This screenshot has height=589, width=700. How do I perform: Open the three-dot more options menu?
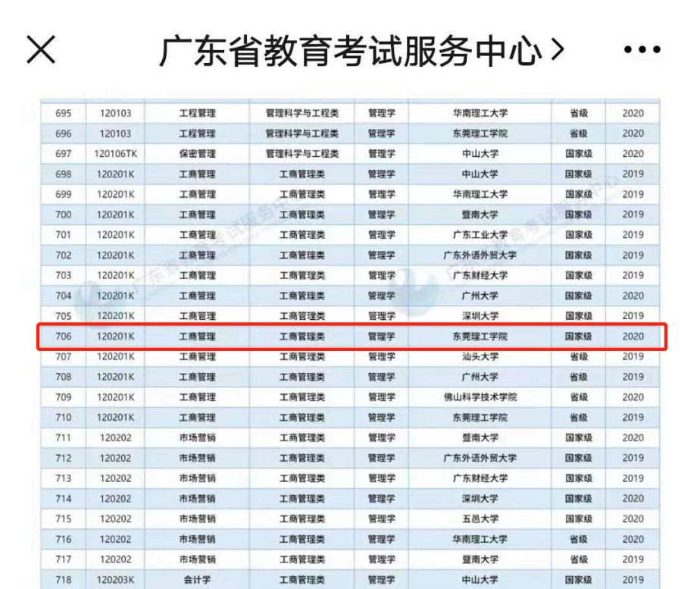coord(642,51)
